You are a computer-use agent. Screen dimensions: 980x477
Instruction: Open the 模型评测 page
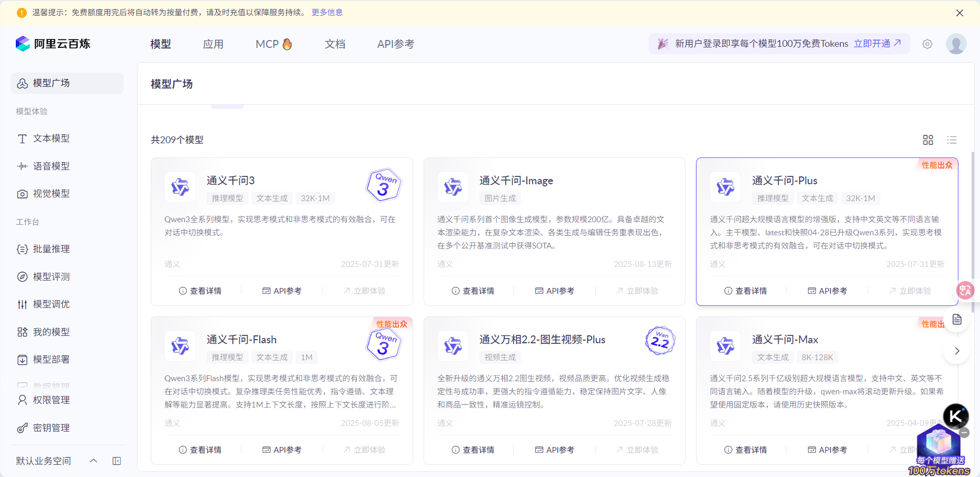[52, 276]
